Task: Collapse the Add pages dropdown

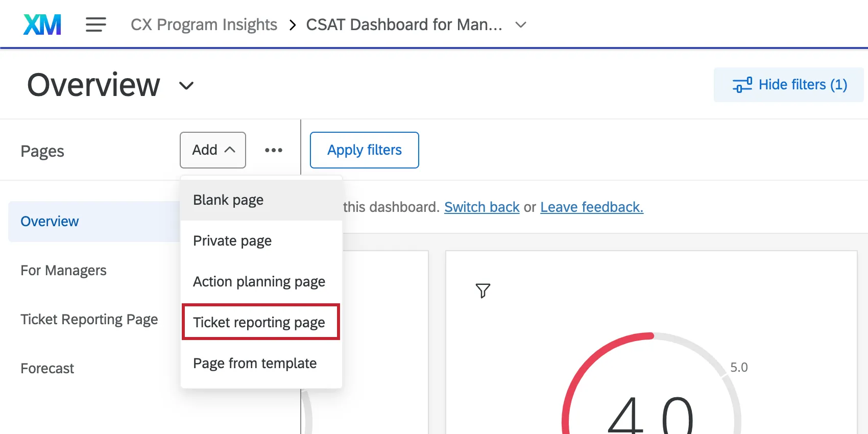Action: 212,150
